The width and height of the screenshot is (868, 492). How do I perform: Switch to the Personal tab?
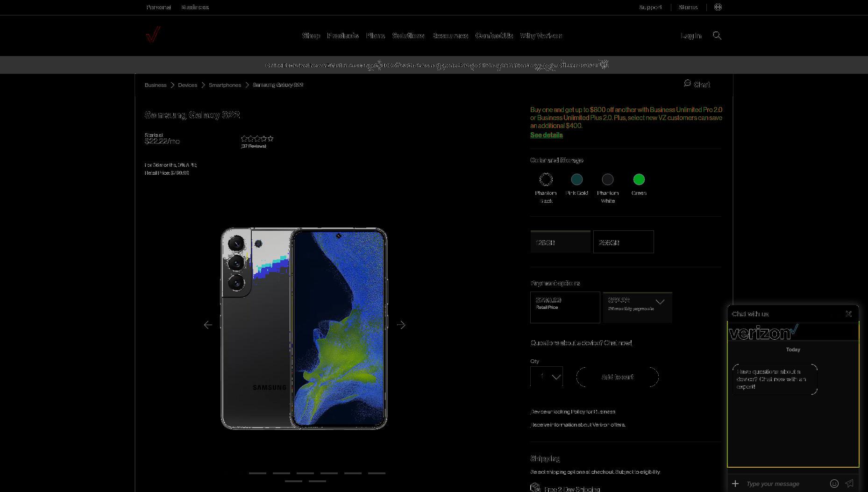[158, 7]
